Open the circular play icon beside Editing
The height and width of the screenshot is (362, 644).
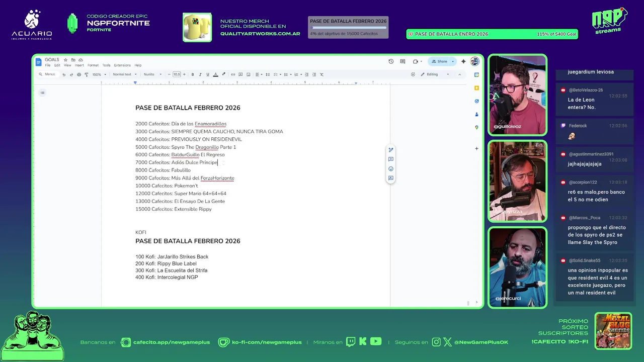[413, 74]
